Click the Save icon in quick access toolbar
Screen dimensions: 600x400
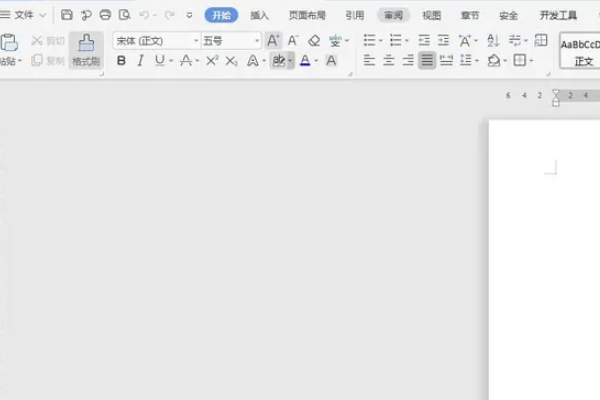[x=67, y=15]
